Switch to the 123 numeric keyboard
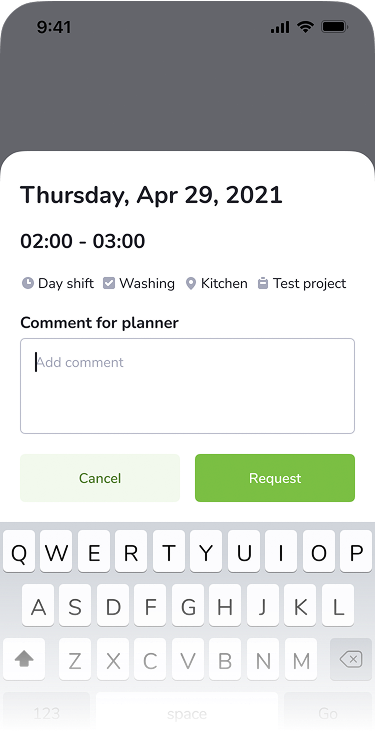375x731 pixels. click(47, 711)
